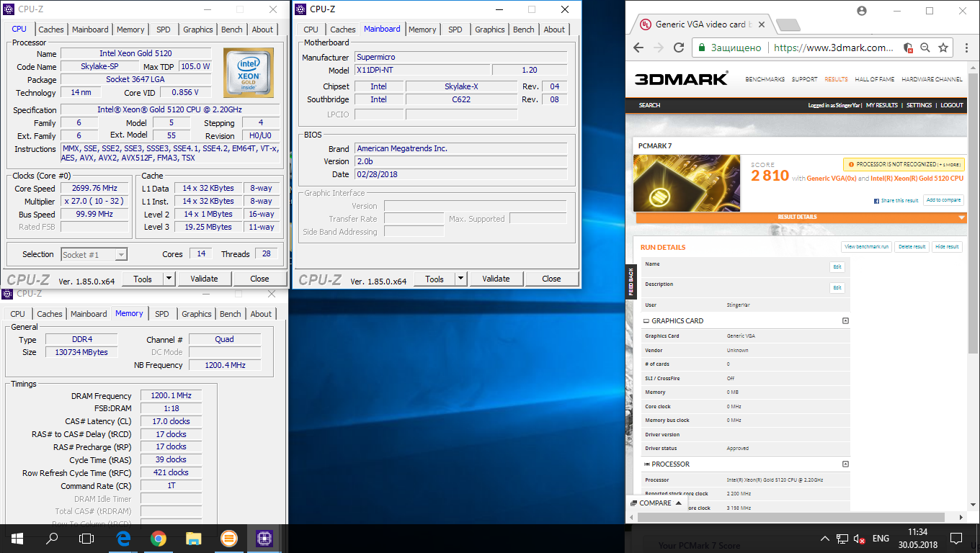Image resolution: width=980 pixels, height=553 pixels.
Task: Click the zoom magnifier icon in address bar
Action: pos(926,48)
